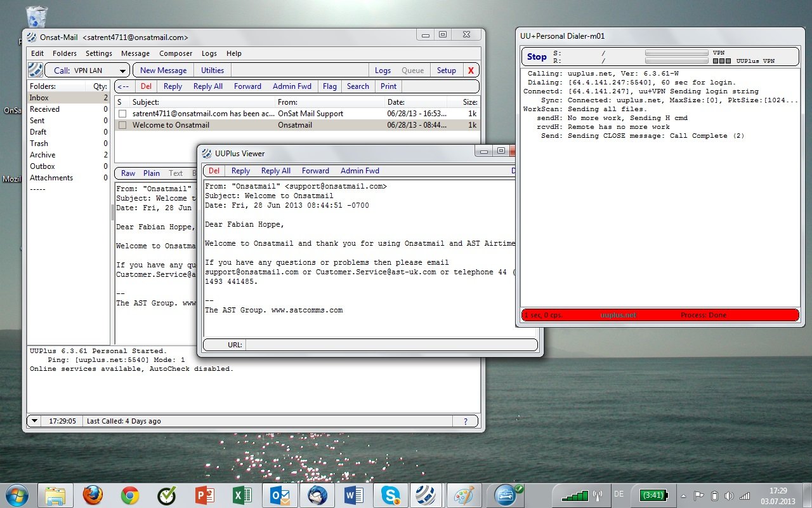812x508 pixels.
Task: Launch PowerPoint from taskbar
Action: [x=204, y=495]
